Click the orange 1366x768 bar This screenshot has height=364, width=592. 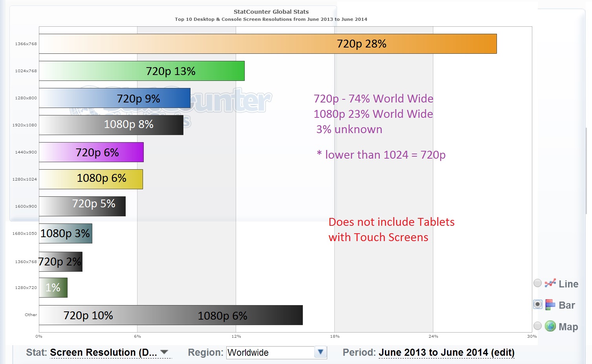tap(268, 44)
